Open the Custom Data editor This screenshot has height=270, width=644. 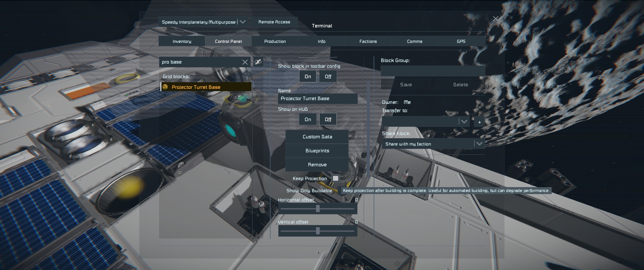coord(317,137)
